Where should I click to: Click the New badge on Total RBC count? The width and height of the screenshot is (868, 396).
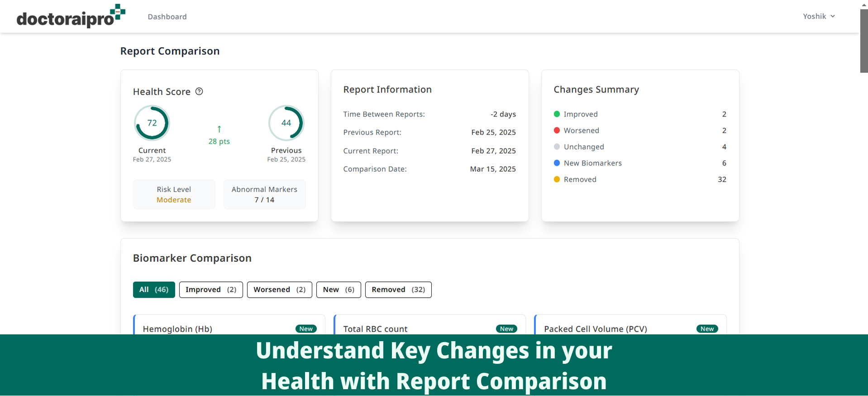click(506, 329)
